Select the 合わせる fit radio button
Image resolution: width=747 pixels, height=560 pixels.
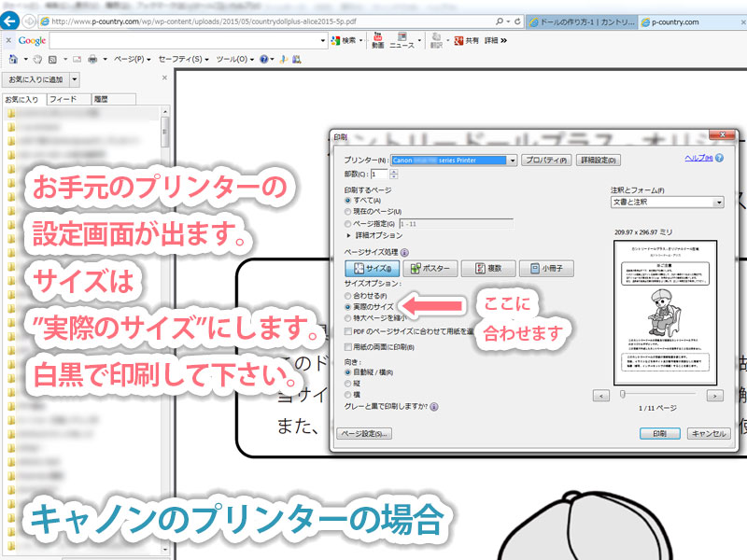tap(347, 296)
